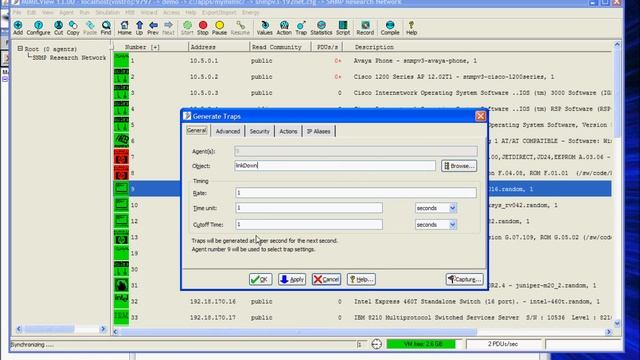
Task: Click the Capture button
Action: (x=464, y=279)
